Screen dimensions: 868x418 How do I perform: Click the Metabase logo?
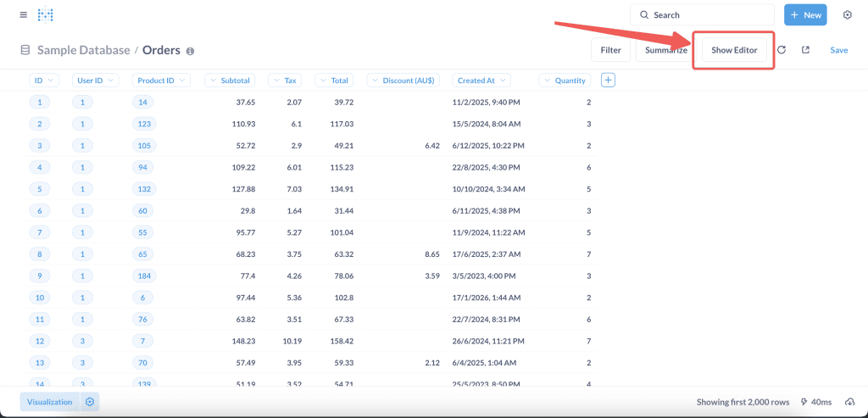click(x=47, y=15)
